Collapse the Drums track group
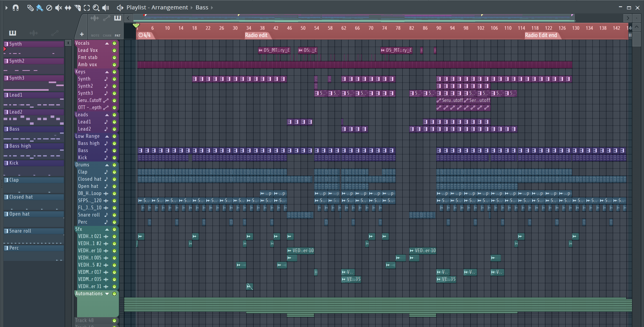This screenshot has height=327, width=644. pos(107,165)
